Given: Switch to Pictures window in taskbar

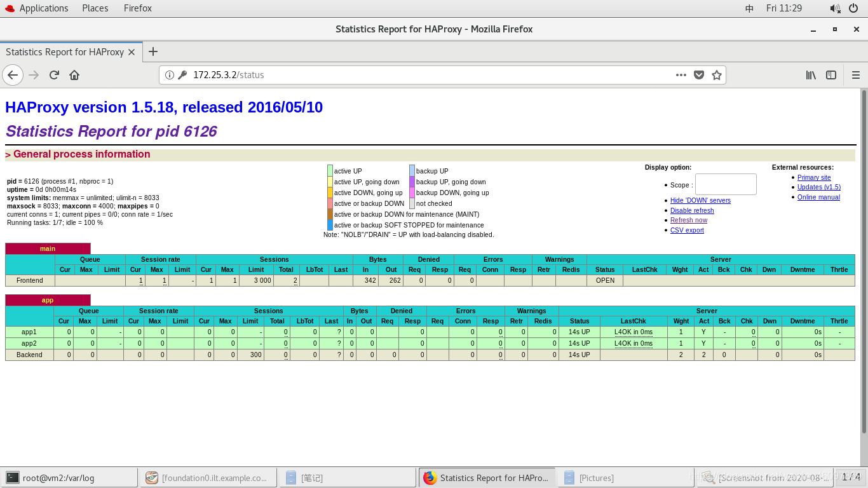Looking at the screenshot, I should [627, 478].
